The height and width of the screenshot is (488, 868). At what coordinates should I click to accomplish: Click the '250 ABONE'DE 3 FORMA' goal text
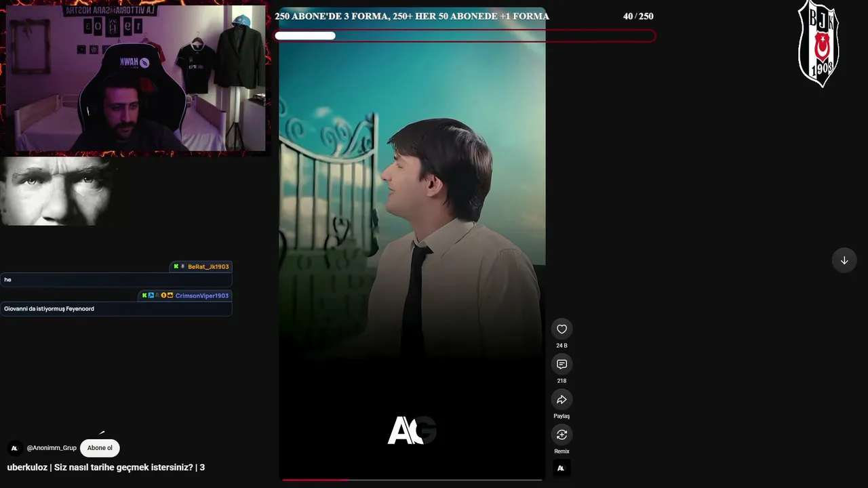(412, 16)
